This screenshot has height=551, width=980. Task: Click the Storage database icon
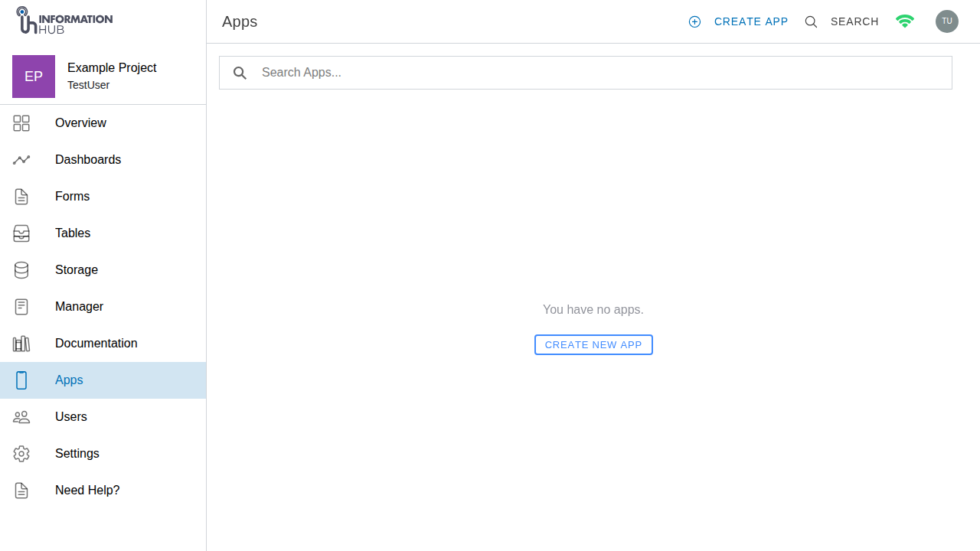pyautogui.click(x=21, y=270)
